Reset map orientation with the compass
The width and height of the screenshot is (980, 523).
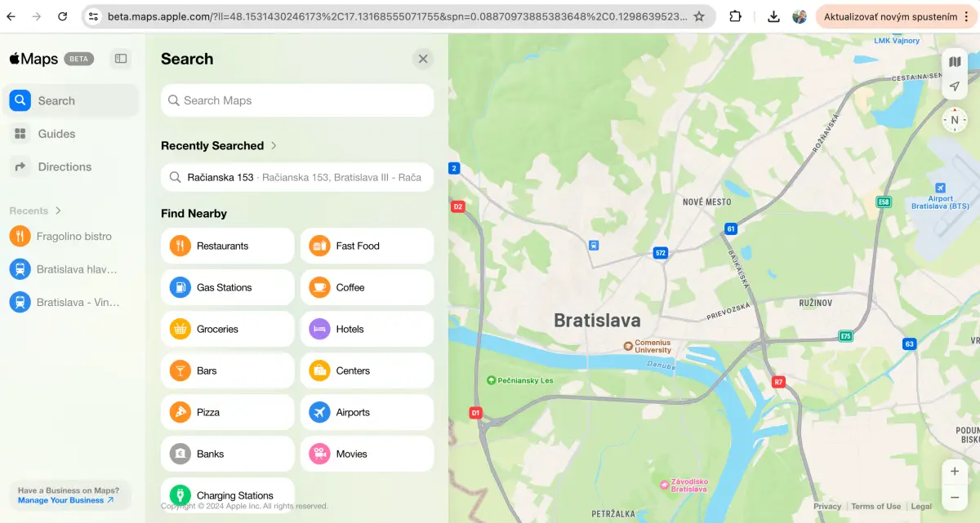tap(954, 120)
